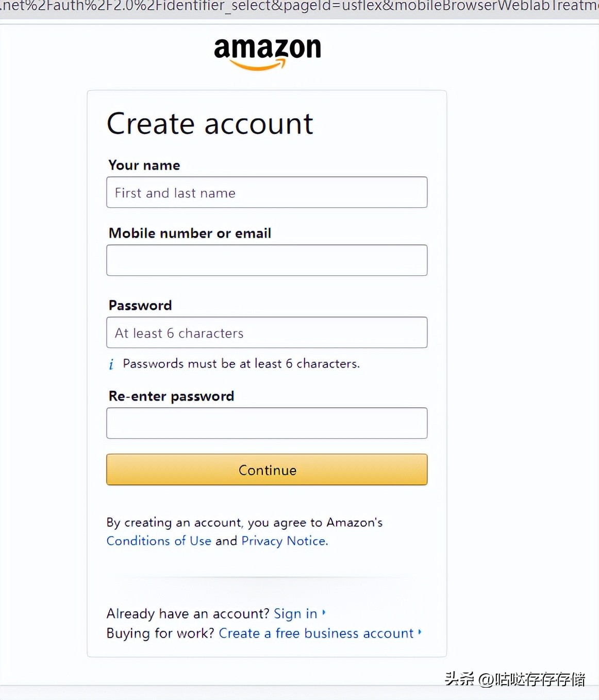Click the Amazon logo
Viewport: 599px width, 700px height.
click(x=267, y=53)
